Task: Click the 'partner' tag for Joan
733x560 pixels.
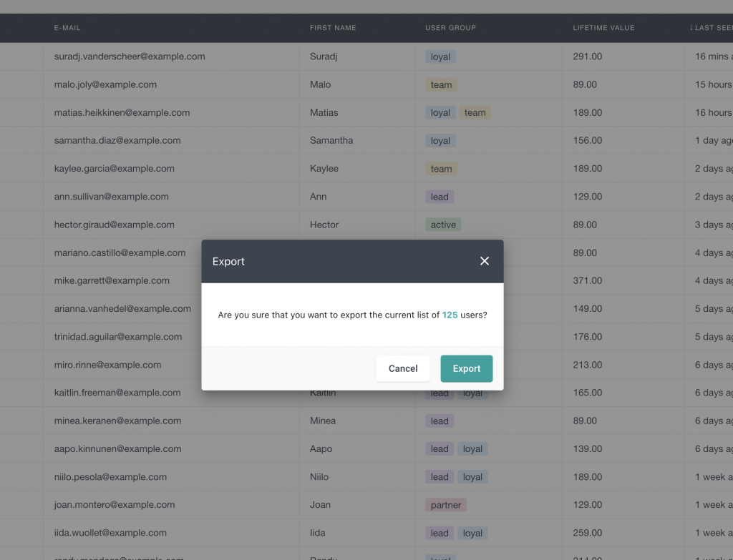Action: tap(445, 504)
